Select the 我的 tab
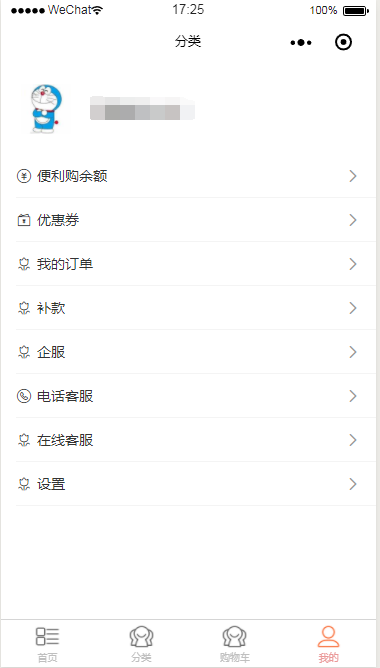Screen dimensions: 380x668 pos(328,644)
